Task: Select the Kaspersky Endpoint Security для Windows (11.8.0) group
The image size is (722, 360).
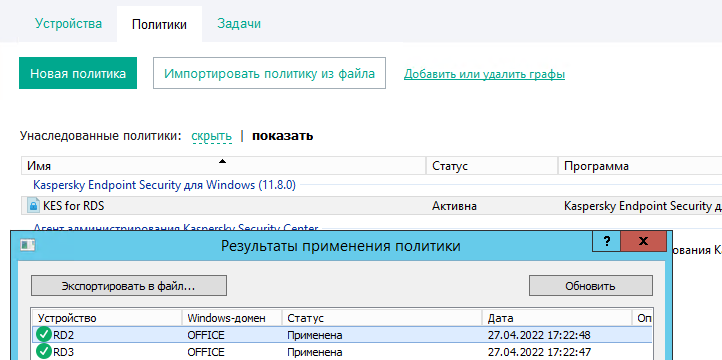Action: point(164,185)
